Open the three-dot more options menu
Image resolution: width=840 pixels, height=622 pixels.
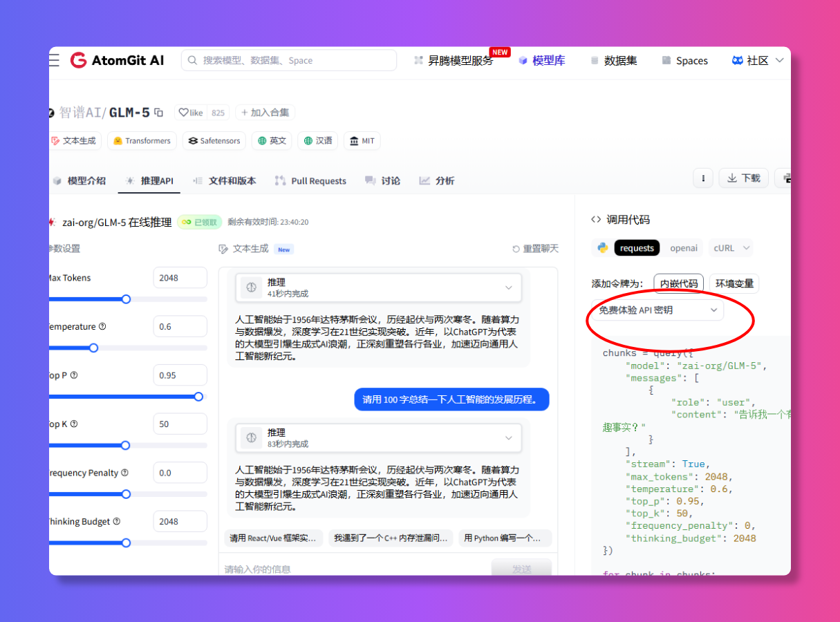(x=703, y=178)
